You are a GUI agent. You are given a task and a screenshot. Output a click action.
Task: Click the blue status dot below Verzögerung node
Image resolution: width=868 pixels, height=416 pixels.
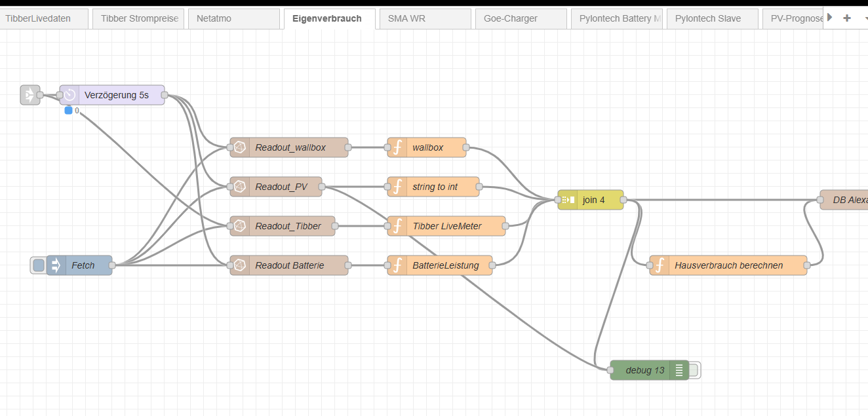pyautogui.click(x=68, y=111)
